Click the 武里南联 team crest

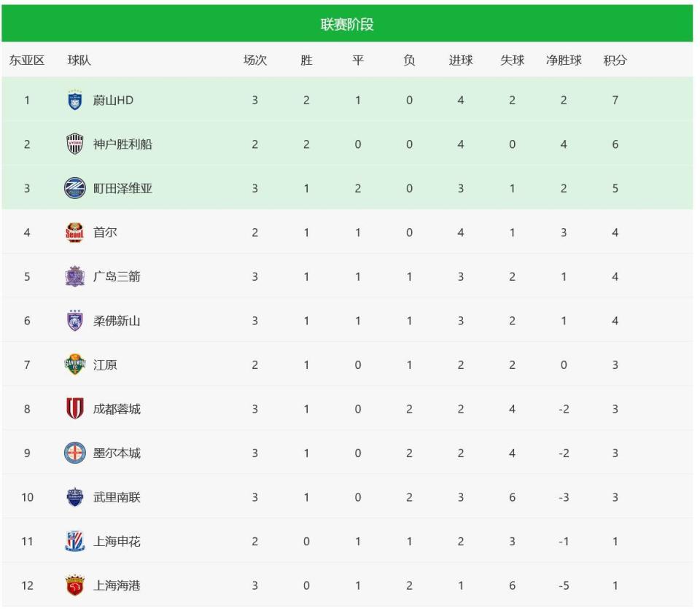[75, 497]
